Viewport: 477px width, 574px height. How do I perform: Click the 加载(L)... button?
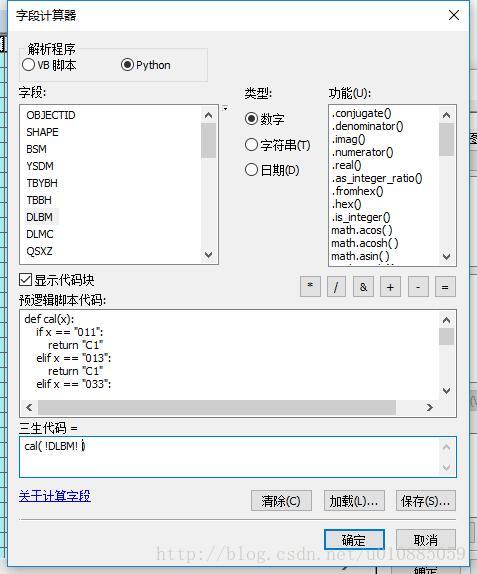tap(354, 500)
